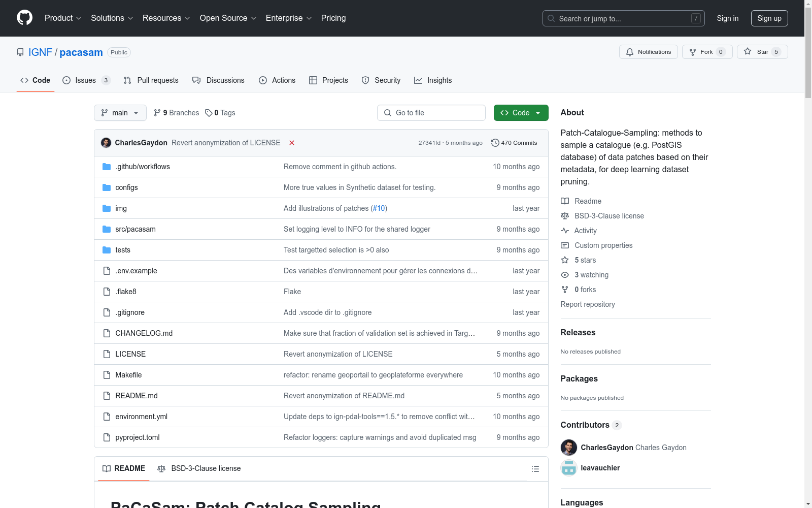Open the GitHub homepage logo
The height and width of the screenshot is (508, 812).
pos(24,18)
